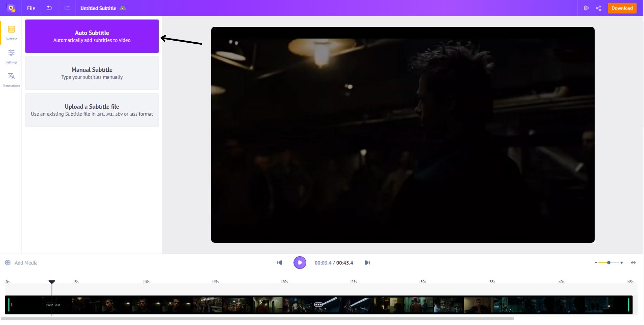The width and height of the screenshot is (644, 325).
Task: Skip to the start of video
Action: tap(280, 263)
